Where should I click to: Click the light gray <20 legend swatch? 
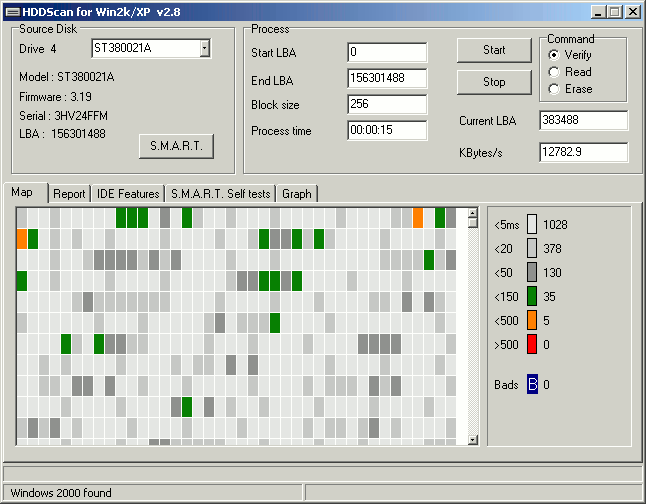coord(532,248)
